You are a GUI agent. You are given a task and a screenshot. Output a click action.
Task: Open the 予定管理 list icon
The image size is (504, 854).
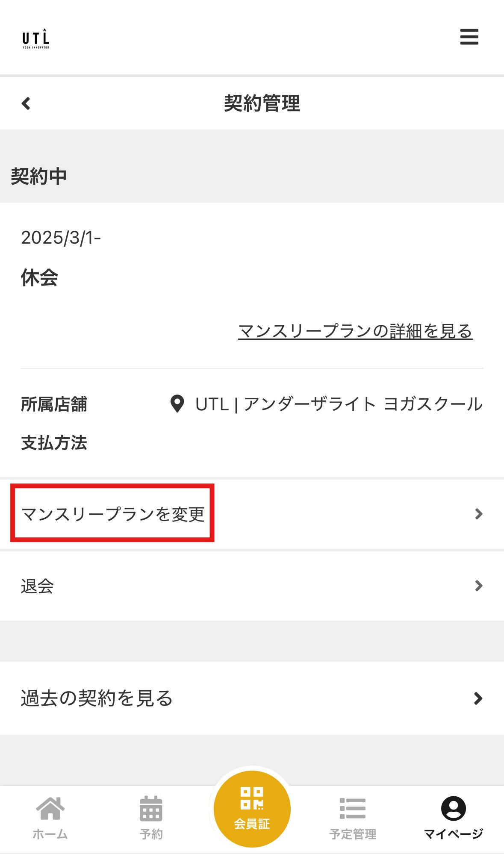(353, 809)
